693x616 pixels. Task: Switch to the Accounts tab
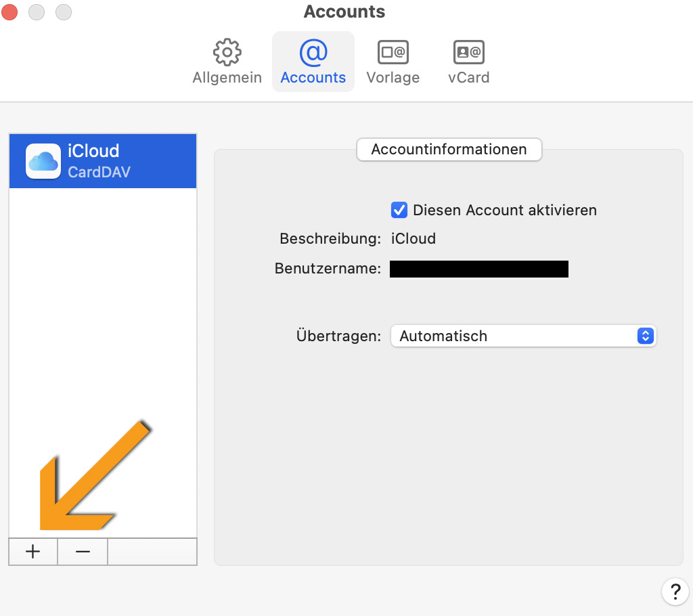pos(313,62)
